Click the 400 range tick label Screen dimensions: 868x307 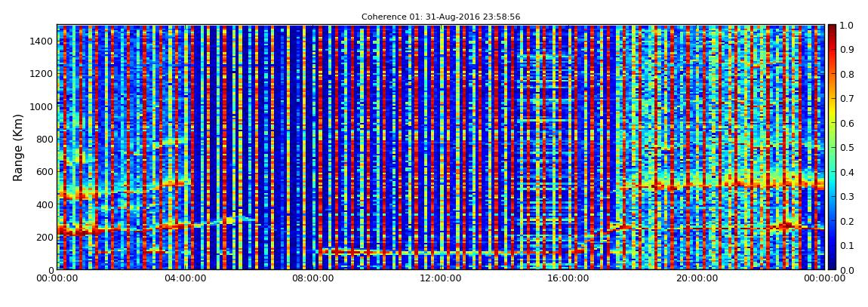[x=45, y=204]
